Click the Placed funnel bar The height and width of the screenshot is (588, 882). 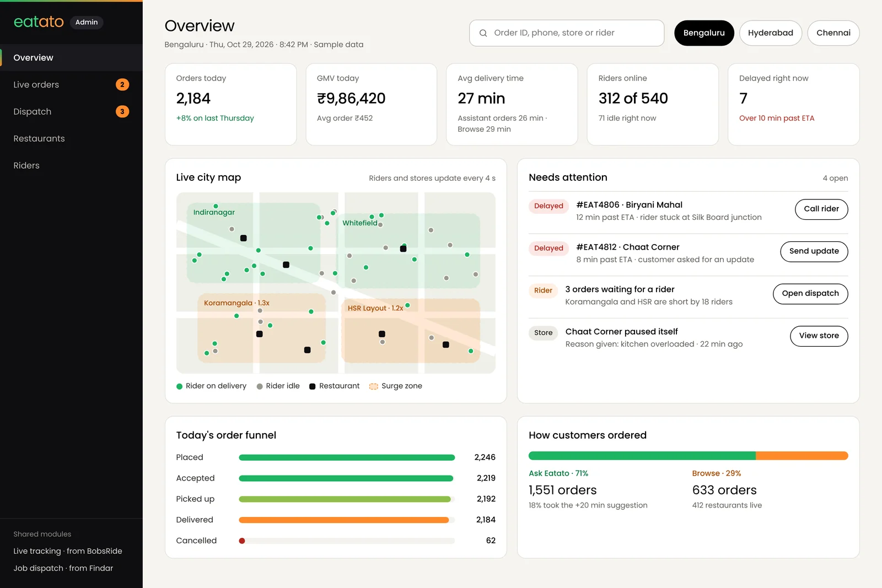tap(347, 457)
